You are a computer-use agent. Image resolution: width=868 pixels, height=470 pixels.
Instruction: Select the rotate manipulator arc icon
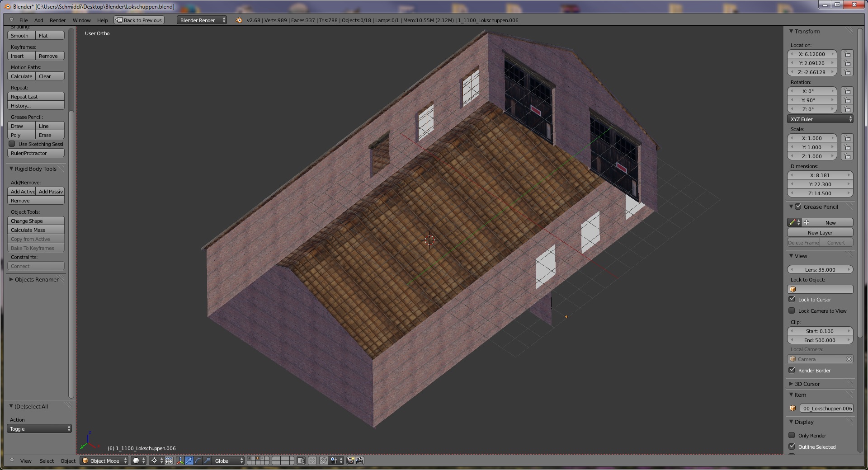pyautogui.click(x=198, y=461)
